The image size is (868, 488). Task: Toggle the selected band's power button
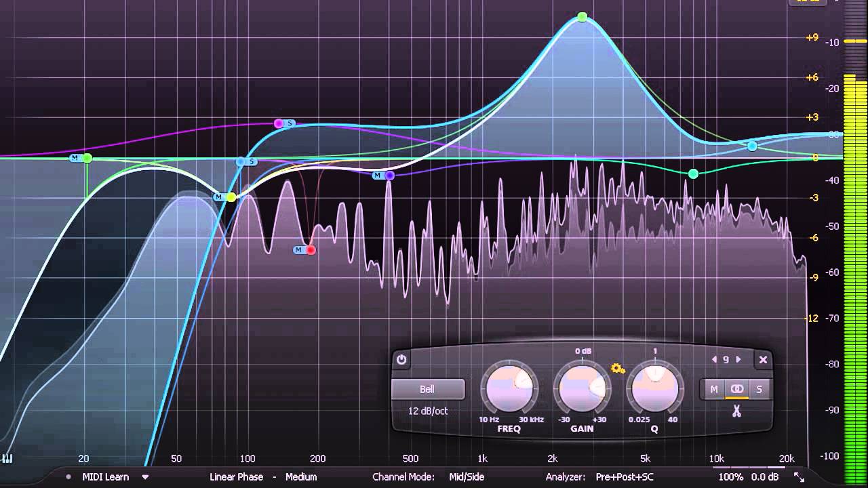tap(401, 360)
